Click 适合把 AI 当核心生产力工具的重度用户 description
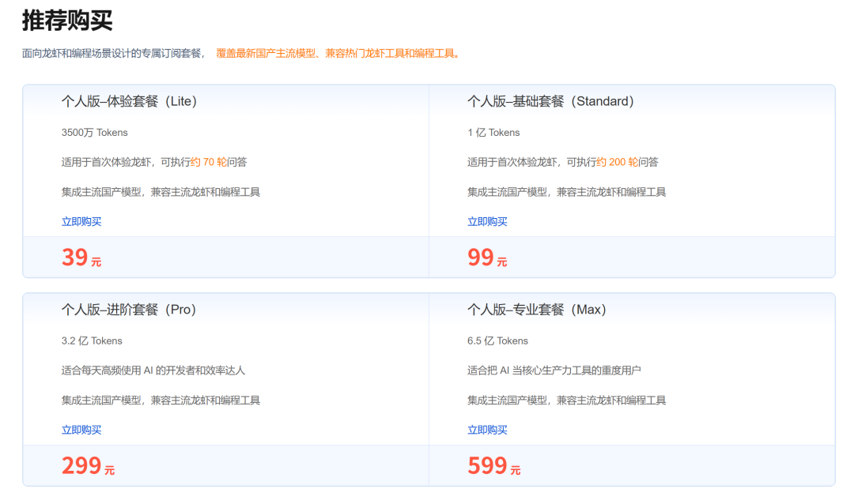 (x=554, y=370)
